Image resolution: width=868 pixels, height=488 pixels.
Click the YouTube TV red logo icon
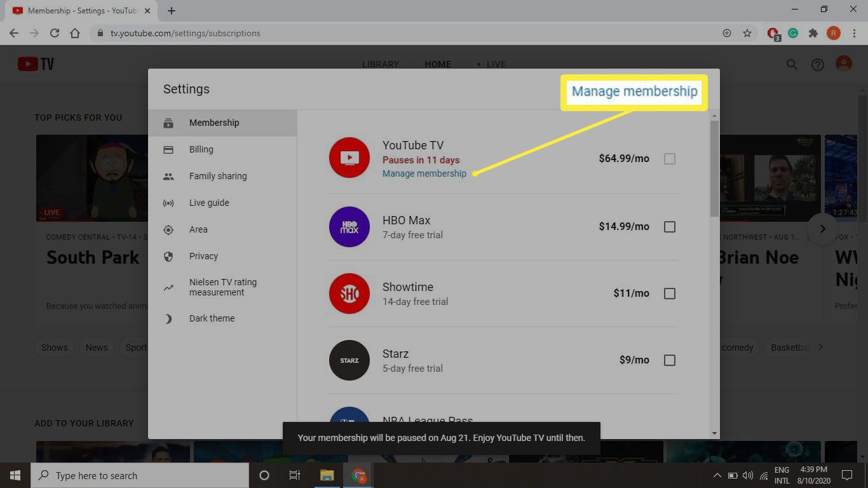tap(349, 158)
